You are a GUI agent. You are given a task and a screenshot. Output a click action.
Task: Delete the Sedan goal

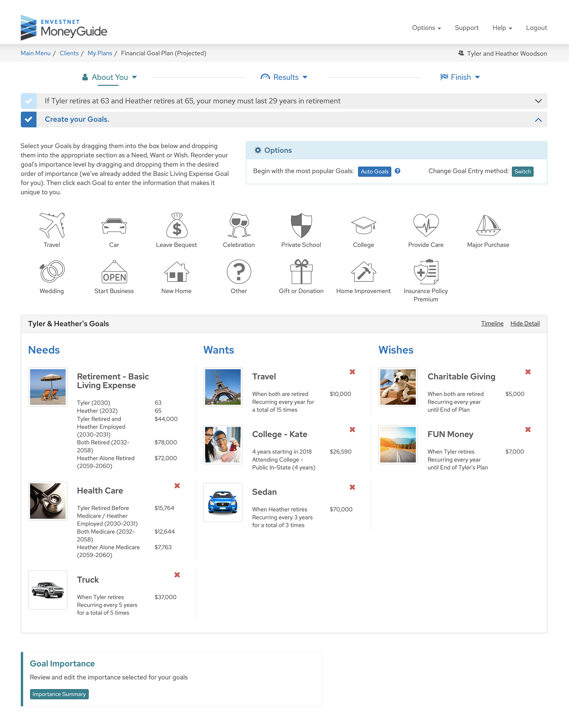coord(352,487)
